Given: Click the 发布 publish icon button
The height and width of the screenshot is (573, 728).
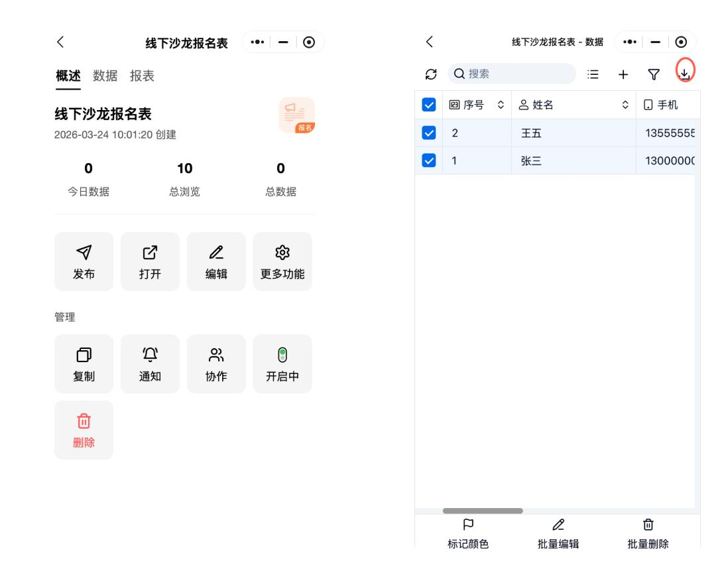Looking at the screenshot, I should [x=84, y=261].
